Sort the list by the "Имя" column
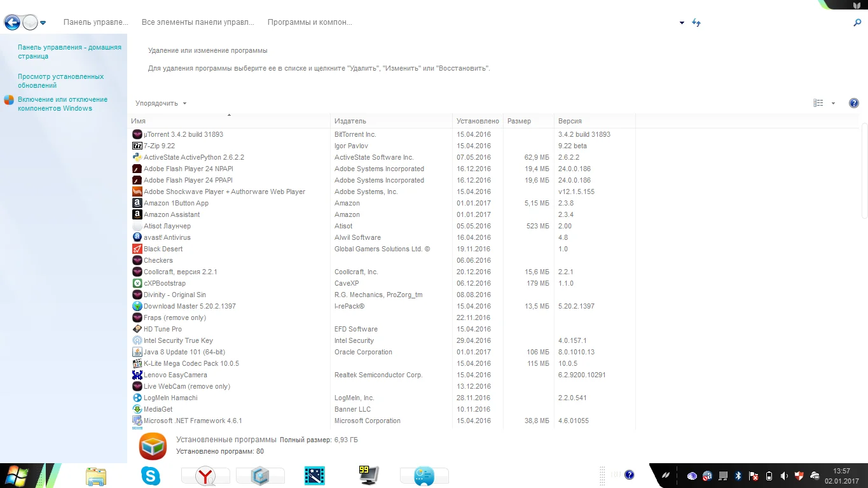 tap(229, 121)
